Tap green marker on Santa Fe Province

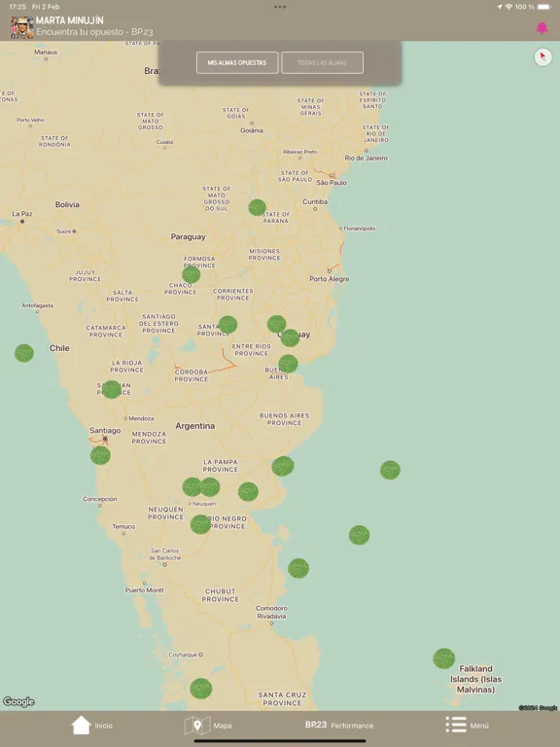pos(227,325)
